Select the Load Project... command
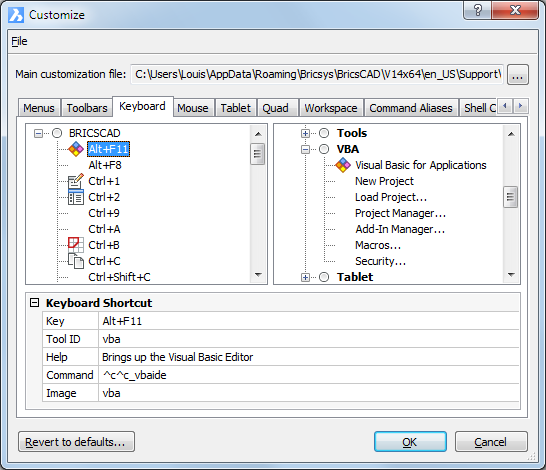The image size is (546, 470). 391,197
